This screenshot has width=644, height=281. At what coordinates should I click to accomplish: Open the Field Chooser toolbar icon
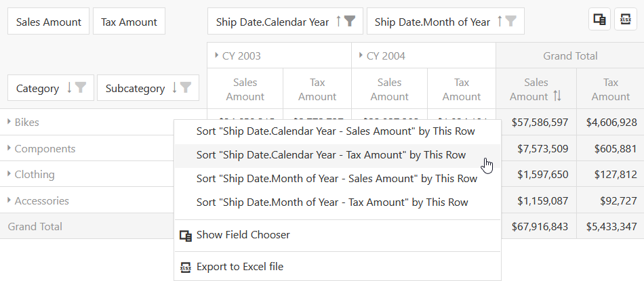(600, 20)
